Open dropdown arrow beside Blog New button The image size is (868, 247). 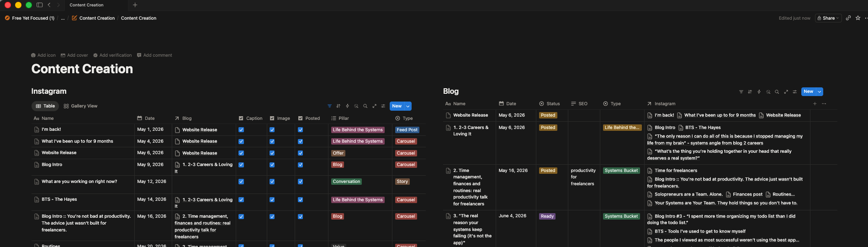coord(820,92)
